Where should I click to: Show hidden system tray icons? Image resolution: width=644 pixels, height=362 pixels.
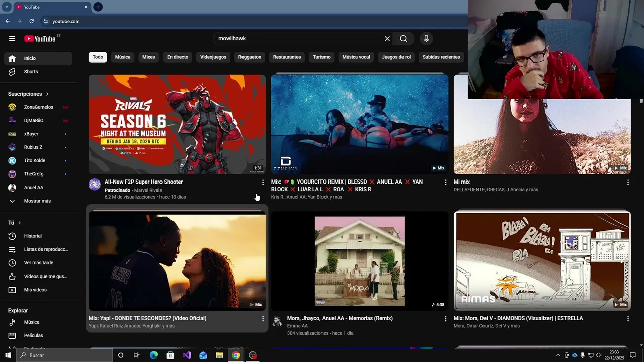[x=558, y=355]
